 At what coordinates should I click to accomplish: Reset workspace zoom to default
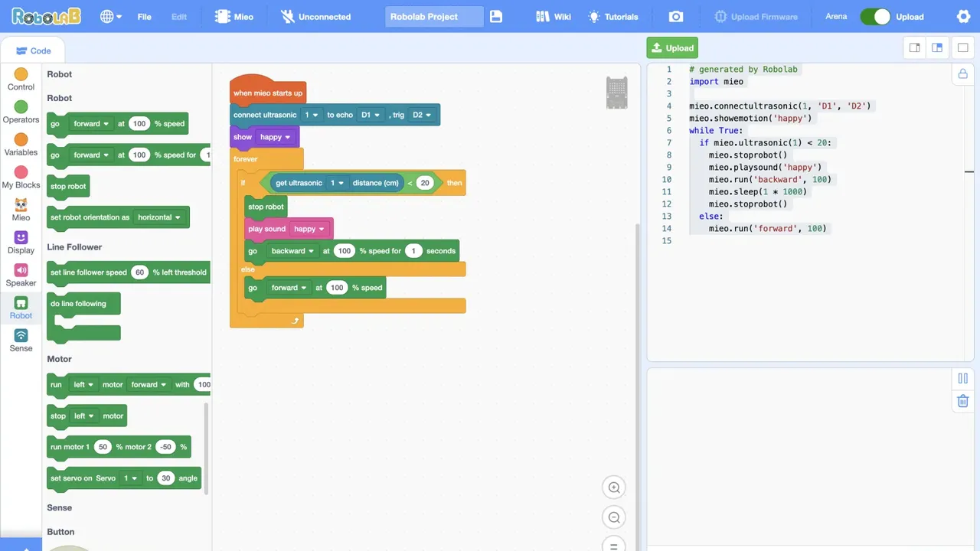[614, 546]
